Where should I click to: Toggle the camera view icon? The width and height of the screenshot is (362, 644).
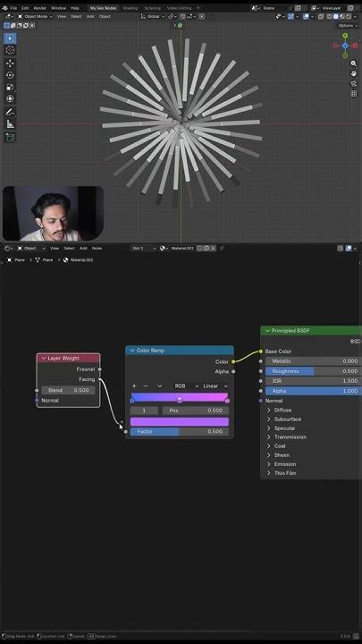(x=353, y=83)
